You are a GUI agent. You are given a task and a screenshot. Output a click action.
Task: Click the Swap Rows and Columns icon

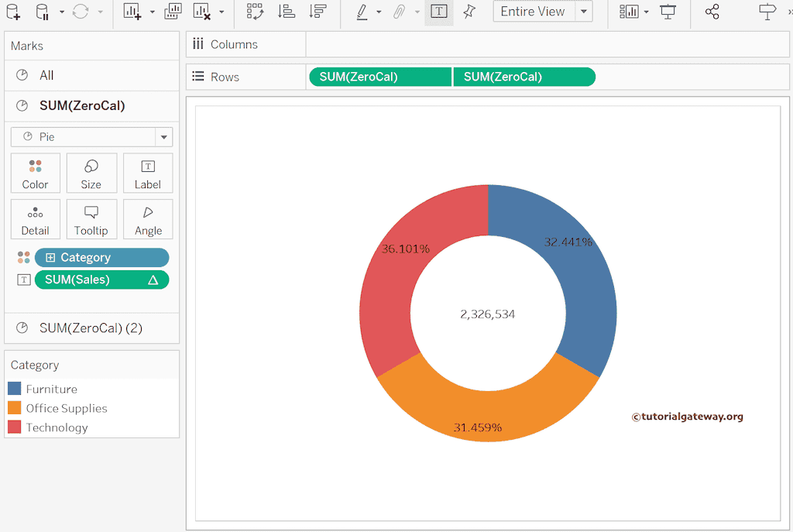pyautogui.click(x=255, y=12)
